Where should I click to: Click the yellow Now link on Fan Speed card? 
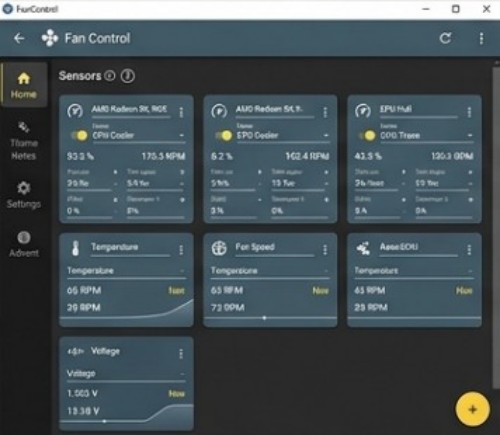click(320, 291)
